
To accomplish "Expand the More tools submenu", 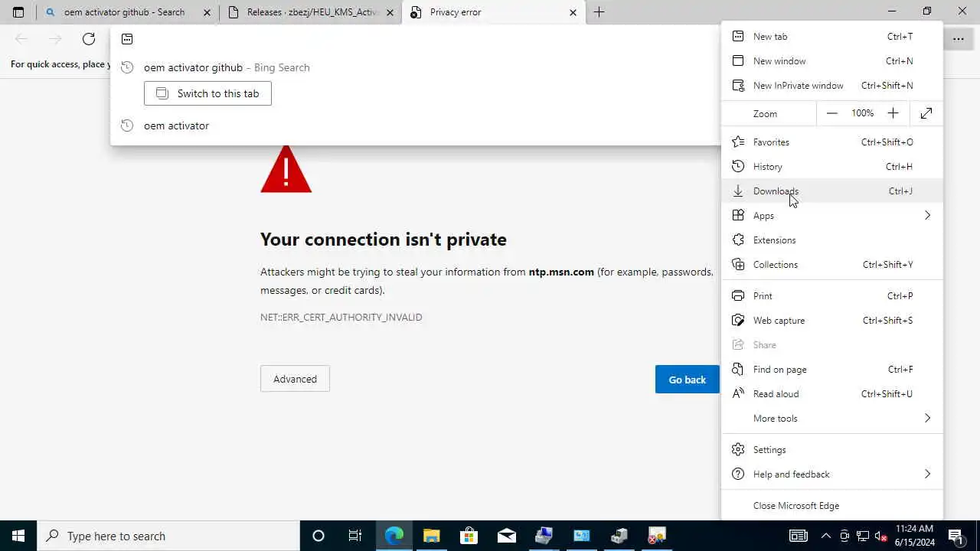I will (832, 419).
